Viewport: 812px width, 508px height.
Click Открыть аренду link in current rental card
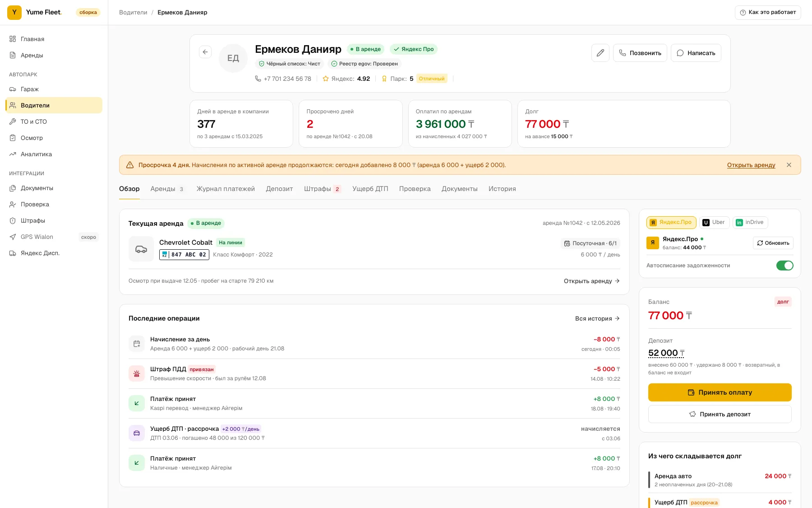[x=592, y=281]
